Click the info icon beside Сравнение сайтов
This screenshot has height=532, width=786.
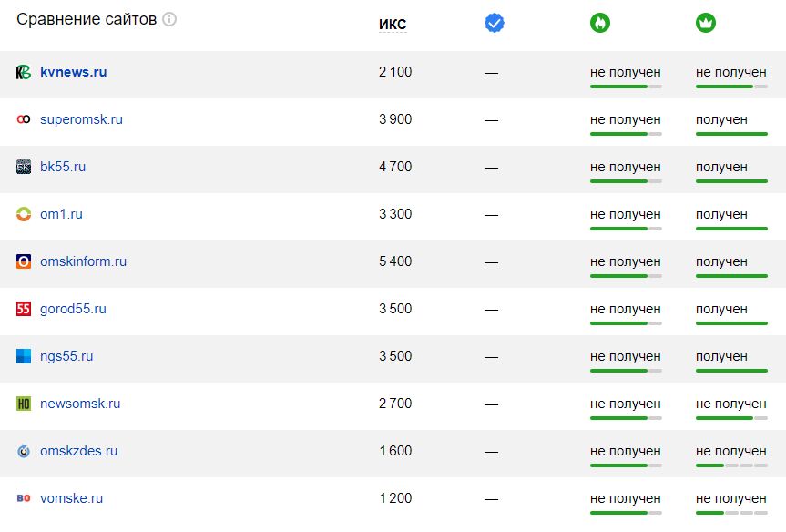(169, 19)
